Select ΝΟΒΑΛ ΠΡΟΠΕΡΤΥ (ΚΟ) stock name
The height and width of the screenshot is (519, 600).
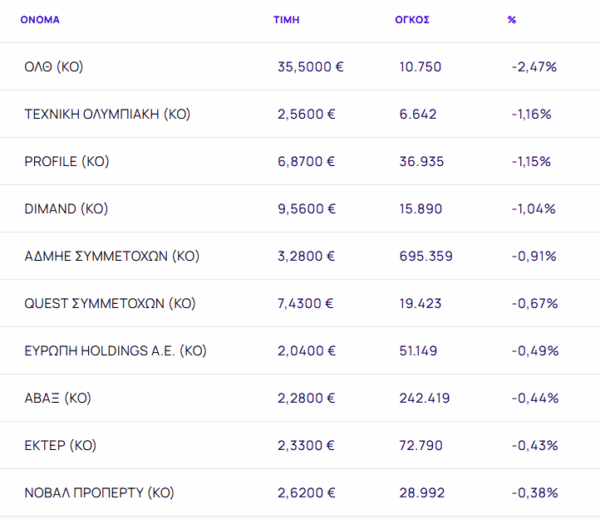click(99, 493)
